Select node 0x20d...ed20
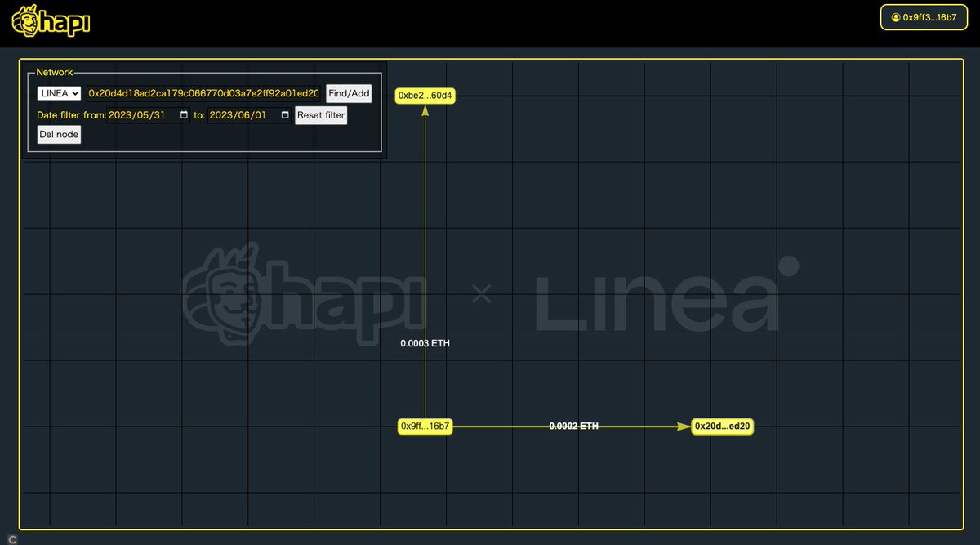980x545 pixels. coord(722,426)
